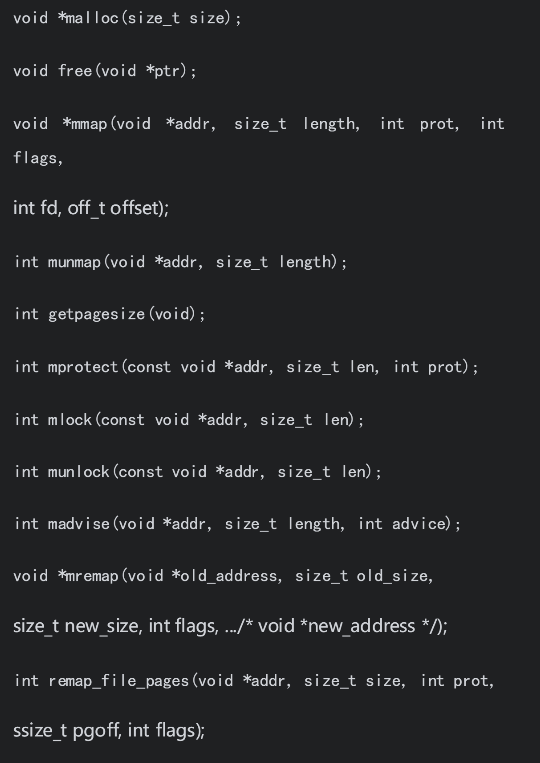This screenshot has height=763, width=540.
Task: Click the 'ssize_t pgoff, int flags);' line
Action: click(109, 730)
